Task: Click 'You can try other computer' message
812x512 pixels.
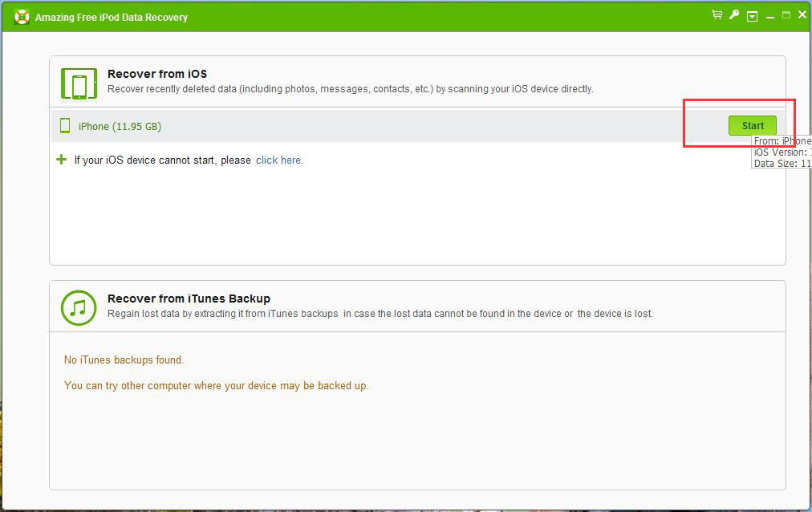Action: [216, 386]
